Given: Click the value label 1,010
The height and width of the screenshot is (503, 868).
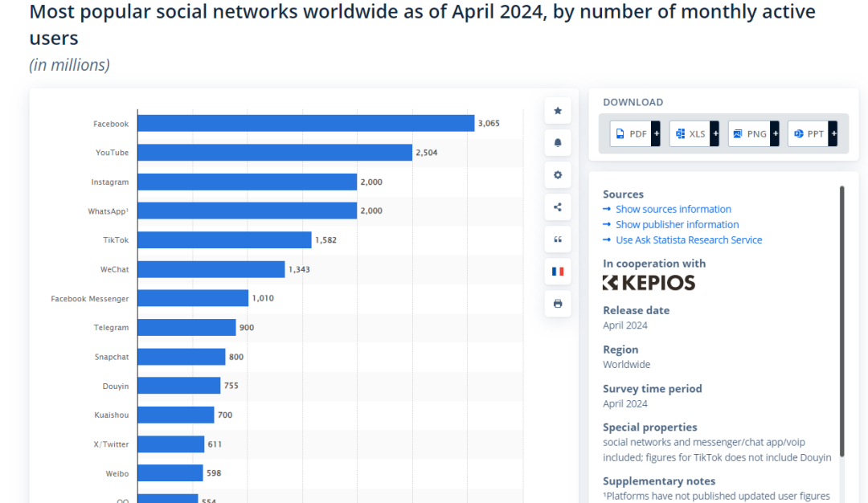Looking at the screenshot, I should (x=263, y=298).
